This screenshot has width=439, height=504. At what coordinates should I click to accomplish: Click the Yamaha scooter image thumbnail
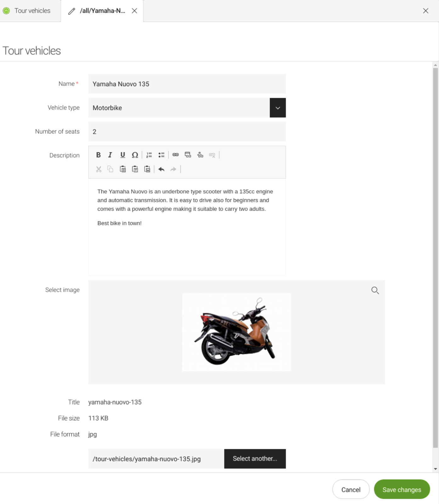tap(236, 332)
